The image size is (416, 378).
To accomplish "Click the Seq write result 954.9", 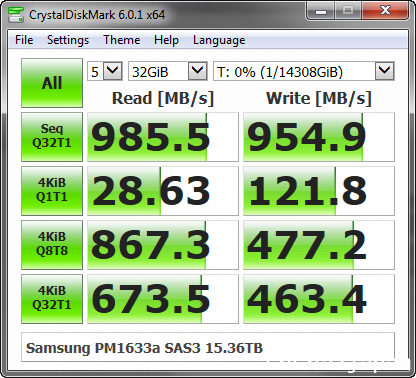I will (319, 137).
